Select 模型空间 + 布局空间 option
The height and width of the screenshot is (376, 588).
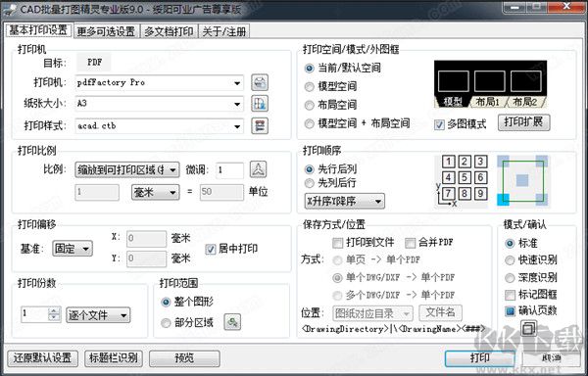click(x=309, y=123)
